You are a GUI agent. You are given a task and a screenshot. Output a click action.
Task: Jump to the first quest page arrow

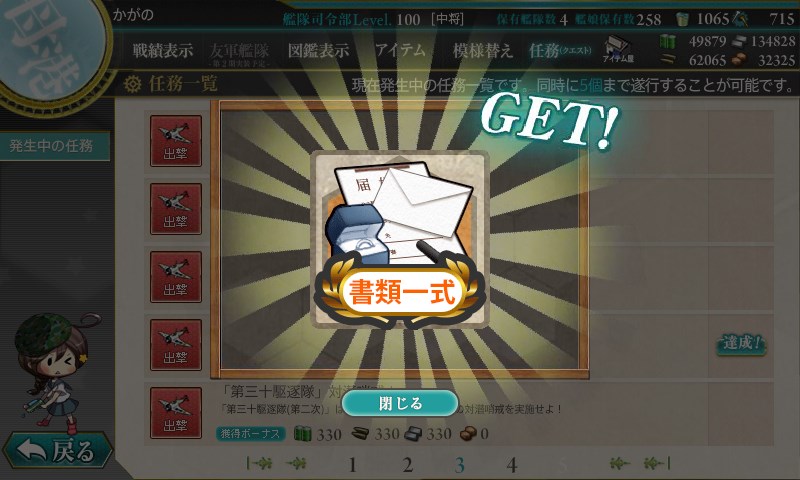point(259,463)
